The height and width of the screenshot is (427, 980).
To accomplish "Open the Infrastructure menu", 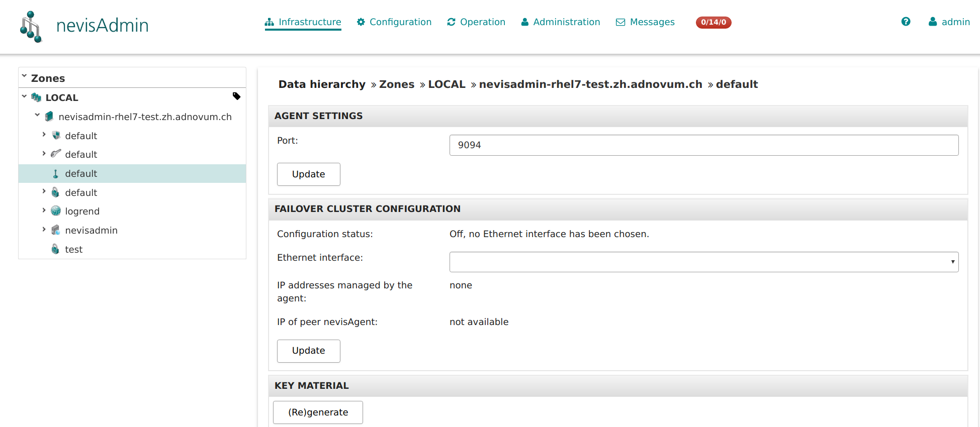I will click(x=303, y=22).
